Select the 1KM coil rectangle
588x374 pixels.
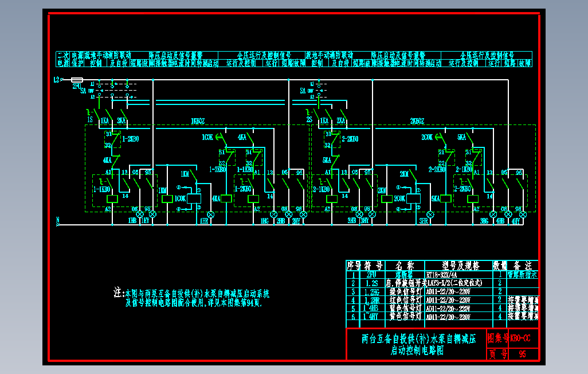[x=167, y=198]
